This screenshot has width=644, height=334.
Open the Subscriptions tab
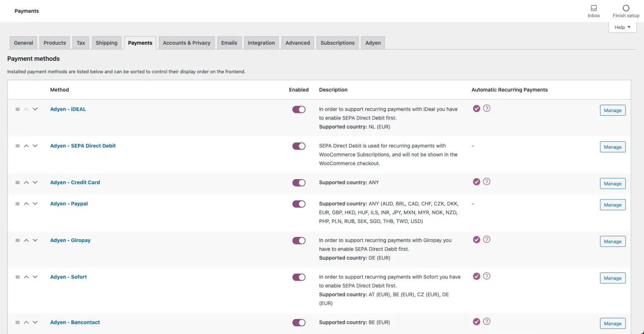point(338,43)
